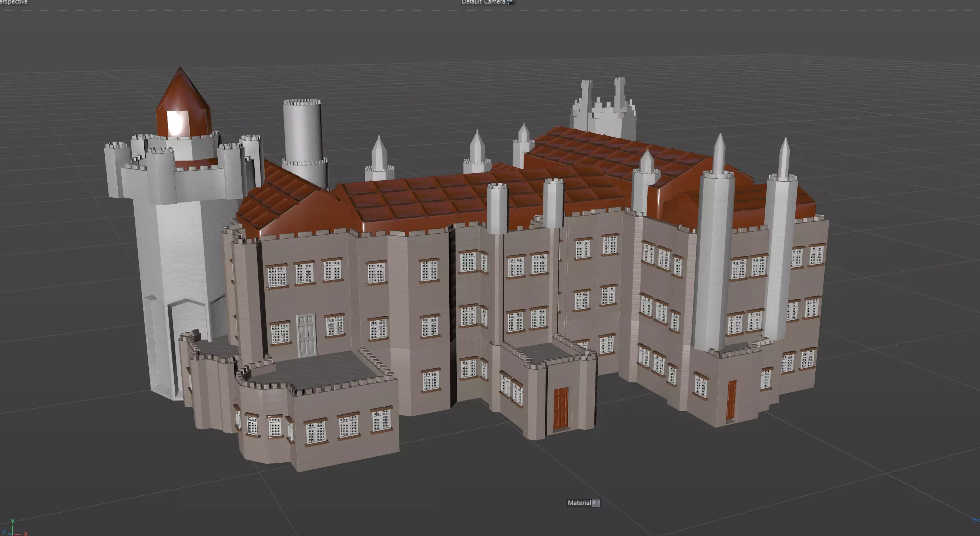Click the grey material preview thumbnail
The width and height of the screenshot is (980, 536).
tap(596, 503)
